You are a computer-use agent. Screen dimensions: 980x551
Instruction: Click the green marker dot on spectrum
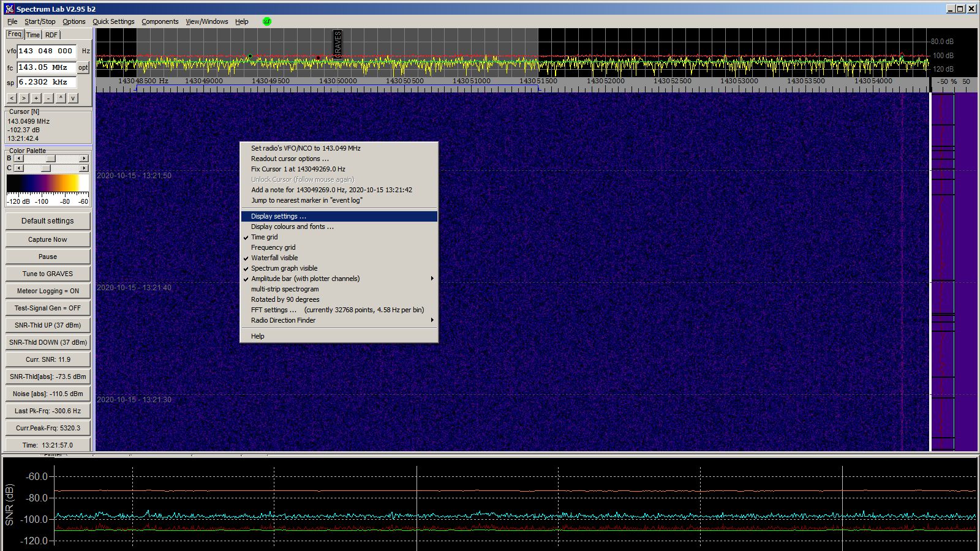click(250, 56)
